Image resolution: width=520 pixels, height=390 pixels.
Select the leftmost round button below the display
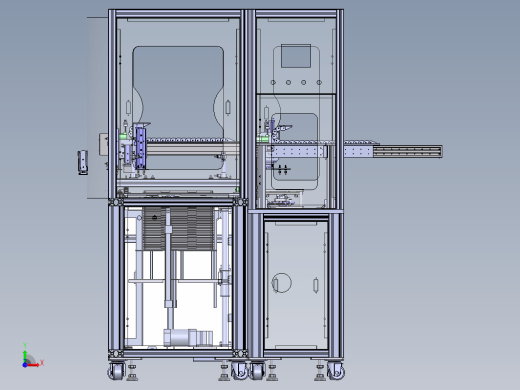[273, 82]
